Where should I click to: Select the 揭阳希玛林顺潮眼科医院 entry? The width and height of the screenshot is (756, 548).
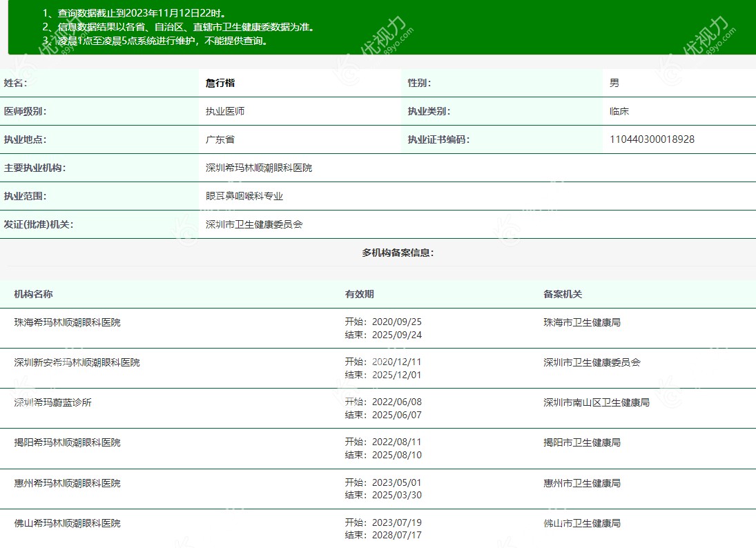67,442
